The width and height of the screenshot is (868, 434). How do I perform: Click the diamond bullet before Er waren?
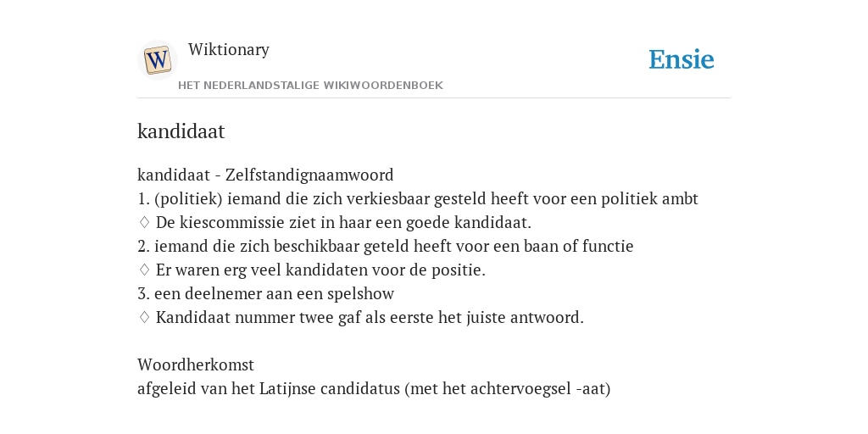pyautogui.click(x=144, y=270)
